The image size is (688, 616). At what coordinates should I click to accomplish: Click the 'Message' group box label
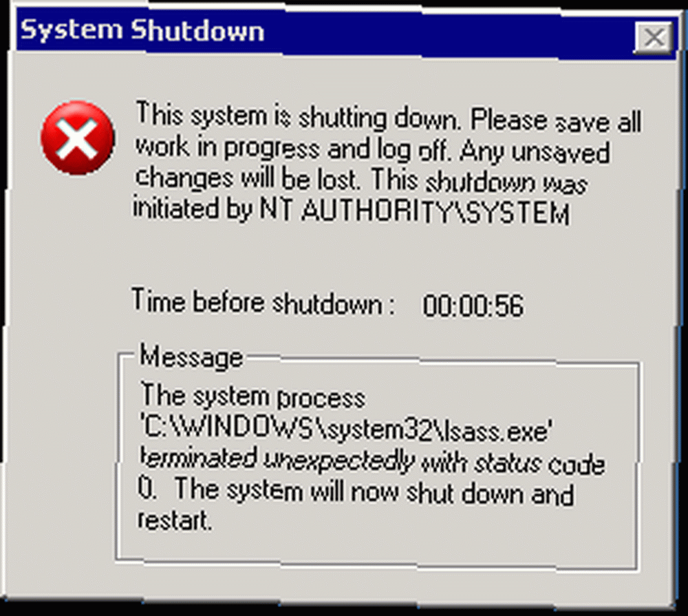(191, 357)
